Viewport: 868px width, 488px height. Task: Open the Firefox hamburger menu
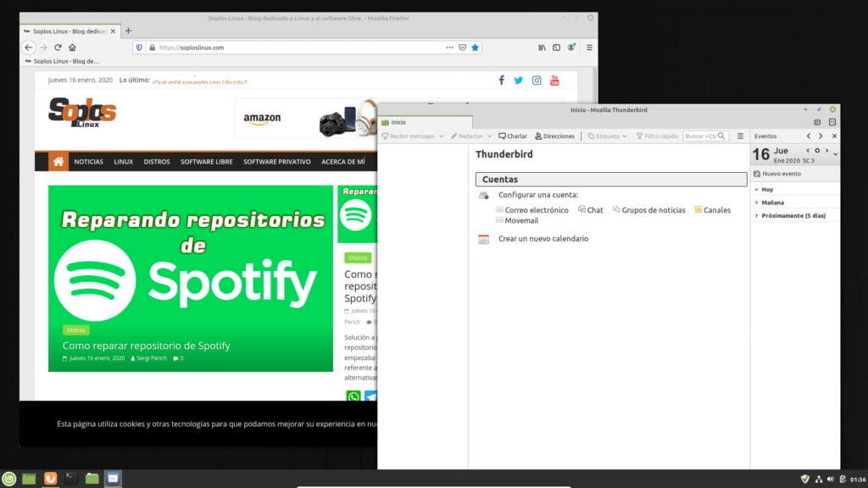click(x=589, y=47)
